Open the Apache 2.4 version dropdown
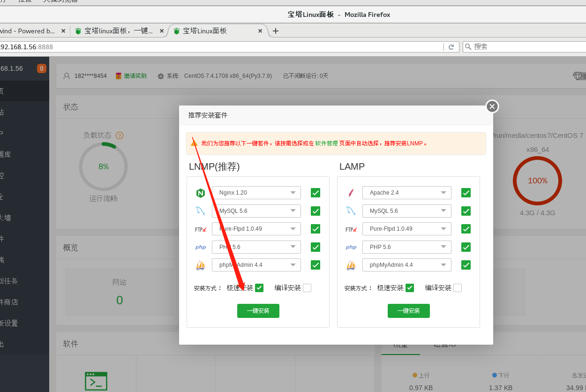 pyautogui.click(x=407, y=193)
